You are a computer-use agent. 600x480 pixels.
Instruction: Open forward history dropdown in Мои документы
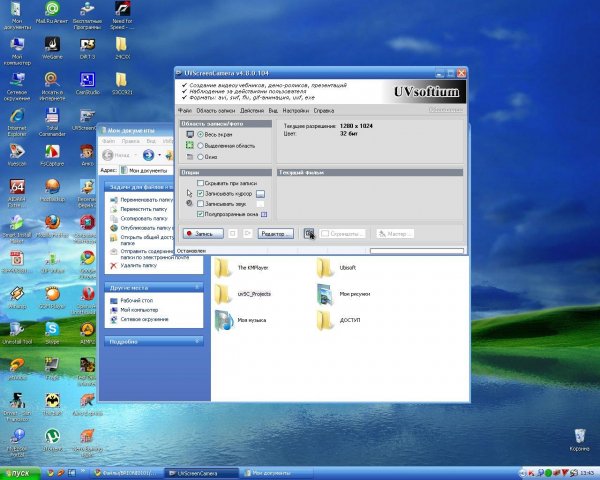click(160, 155)
